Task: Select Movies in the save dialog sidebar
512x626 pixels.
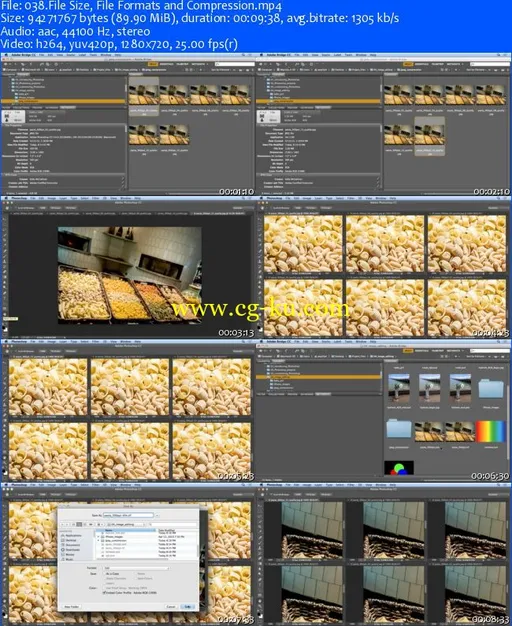Action: pyautogui.click(x=68, y=555)
